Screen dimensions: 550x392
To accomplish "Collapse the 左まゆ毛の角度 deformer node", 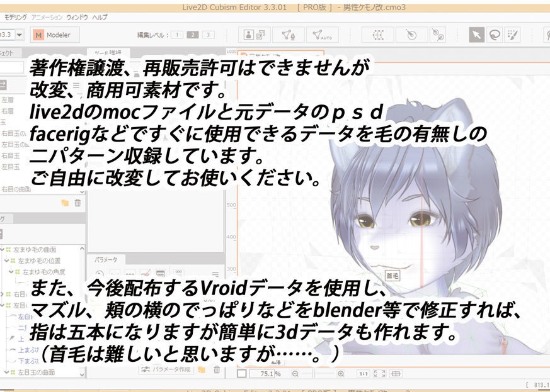I will (x=11, y=272).
